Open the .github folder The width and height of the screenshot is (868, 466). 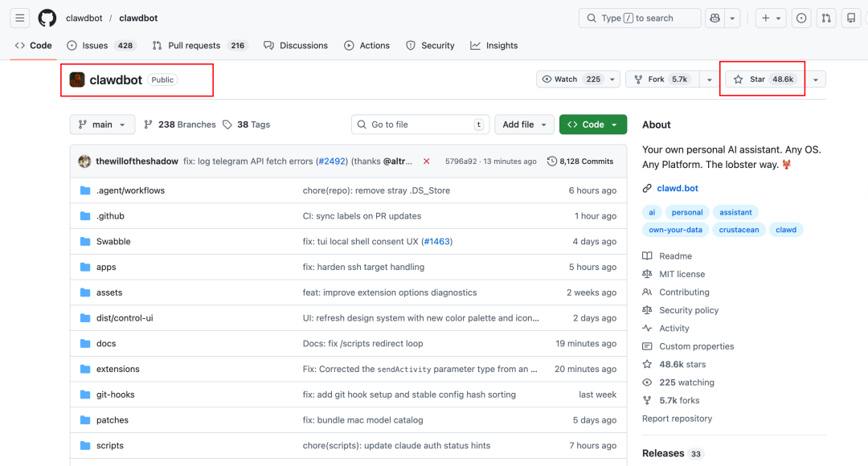click(110, 216)
